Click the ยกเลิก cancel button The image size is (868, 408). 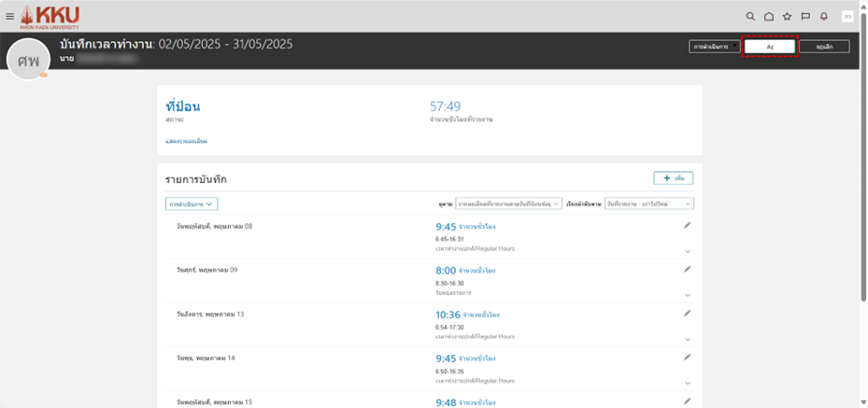823,46
